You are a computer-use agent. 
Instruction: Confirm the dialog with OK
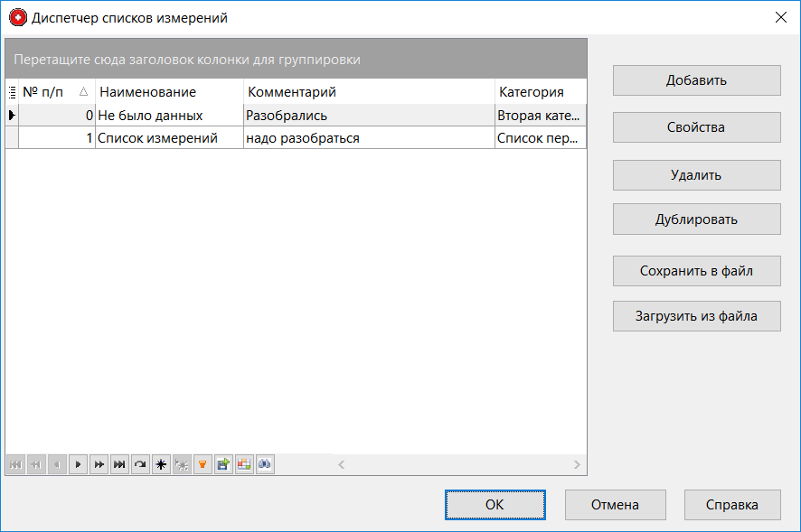(495, 505)
